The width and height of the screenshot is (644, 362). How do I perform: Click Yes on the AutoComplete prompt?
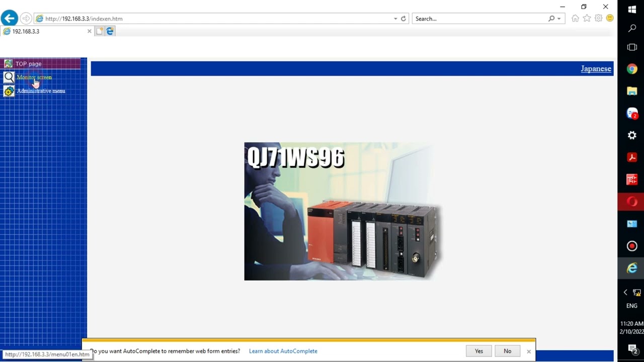tap(479, 351)
